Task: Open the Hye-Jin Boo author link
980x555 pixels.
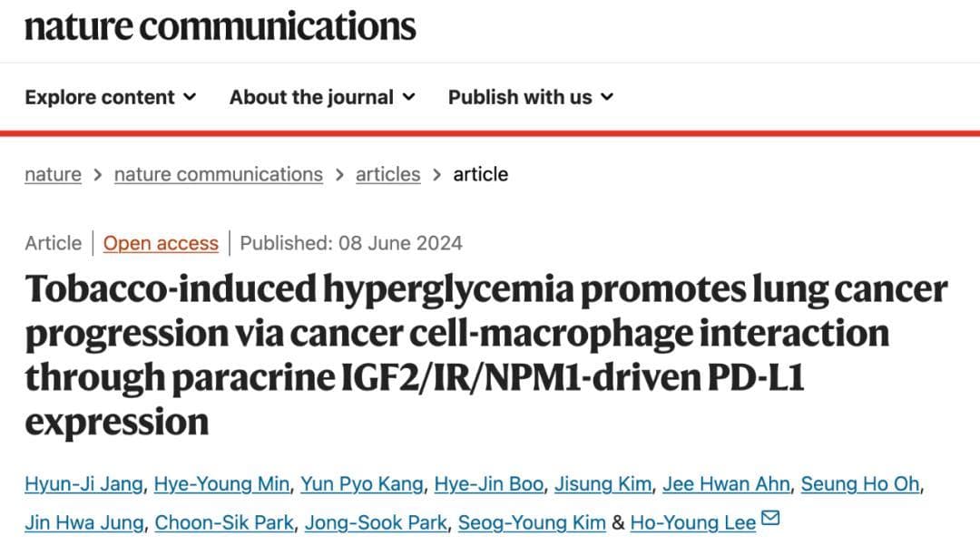Action: pyautogui.click(x=491, y=484)
